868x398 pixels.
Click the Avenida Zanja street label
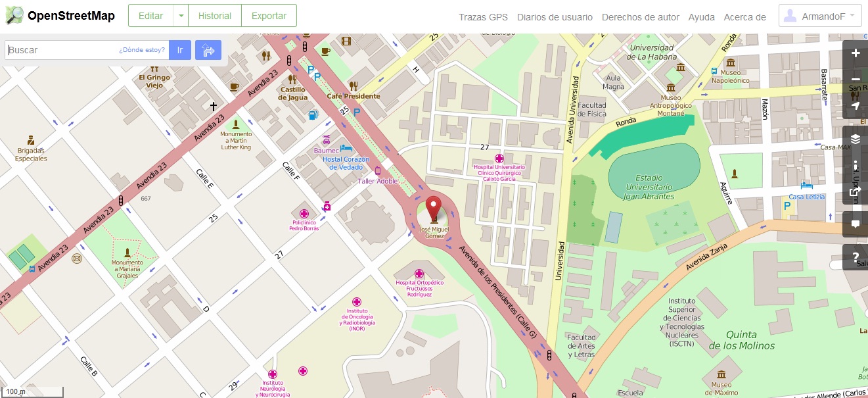[x=706, y=256]
